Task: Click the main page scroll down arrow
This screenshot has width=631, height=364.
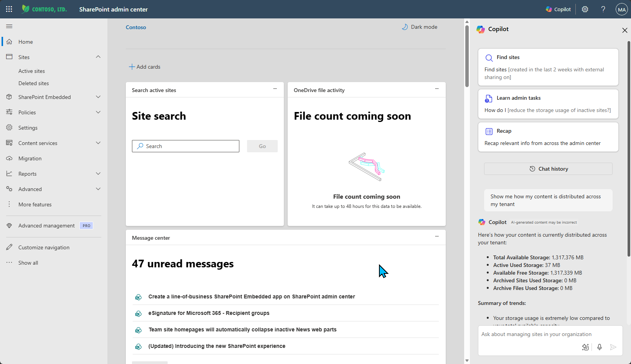Action: coord(467,361)
